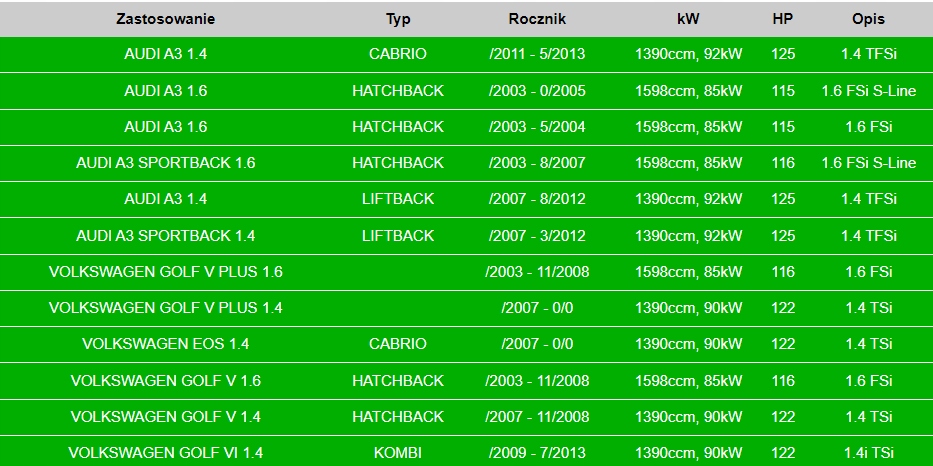933x466 pixels.
Task: Click HATCHBACK in the Golf V 1.6 row
Action: point(397,381)
